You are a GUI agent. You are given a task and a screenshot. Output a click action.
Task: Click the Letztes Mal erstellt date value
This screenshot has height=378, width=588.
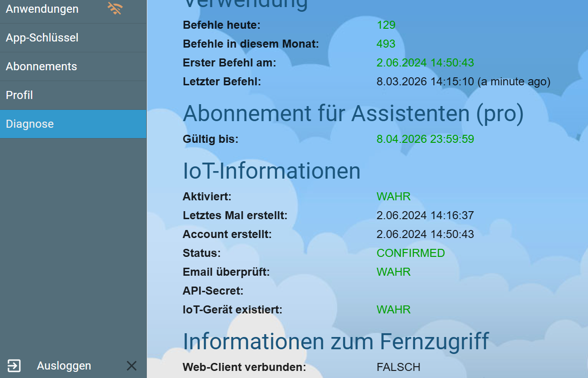point(425,215)
